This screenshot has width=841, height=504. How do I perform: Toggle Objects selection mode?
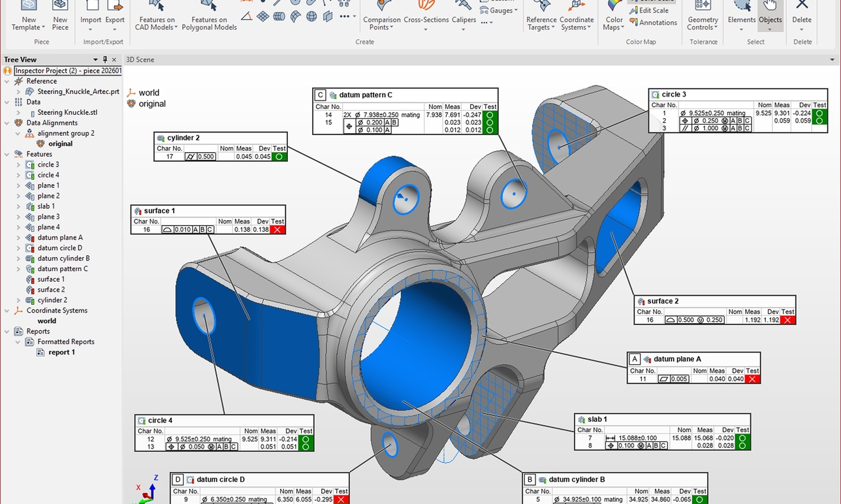coord(770,16)
